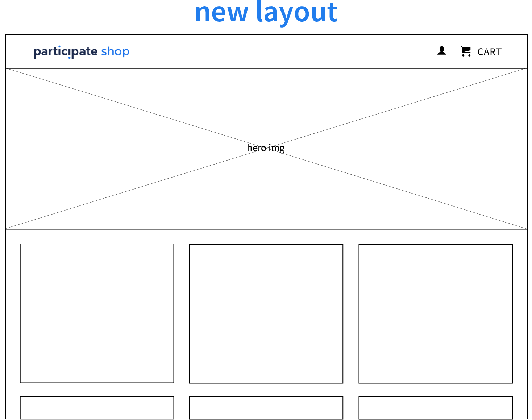Click the bottom-right partially visible card
The image size is (532, 420).
pos(435,408)
